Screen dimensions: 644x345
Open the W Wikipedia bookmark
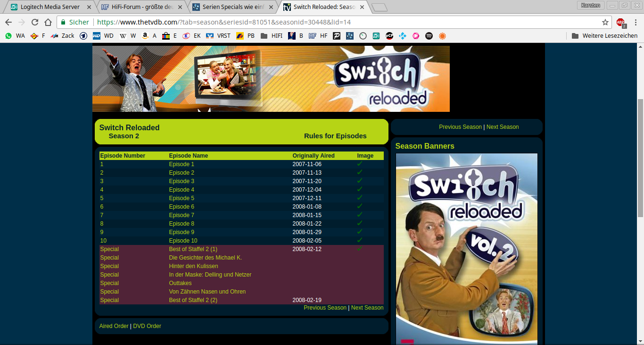(x=128, y=36)
